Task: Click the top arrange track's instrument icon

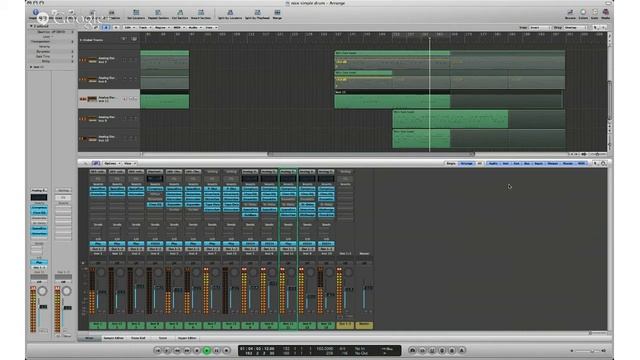Action: coord(92,60)
